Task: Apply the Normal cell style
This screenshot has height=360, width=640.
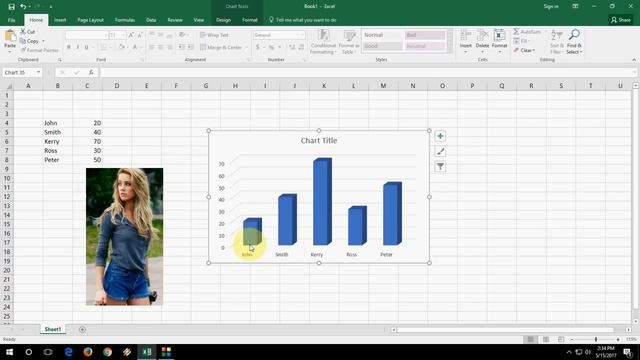Action: coord(383,35)
